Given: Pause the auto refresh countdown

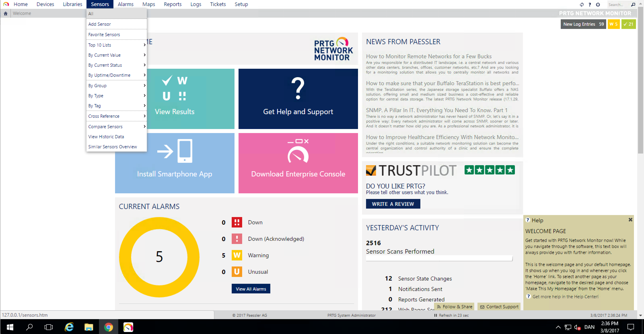Looking at the screenshot, I should click(435, 315).
